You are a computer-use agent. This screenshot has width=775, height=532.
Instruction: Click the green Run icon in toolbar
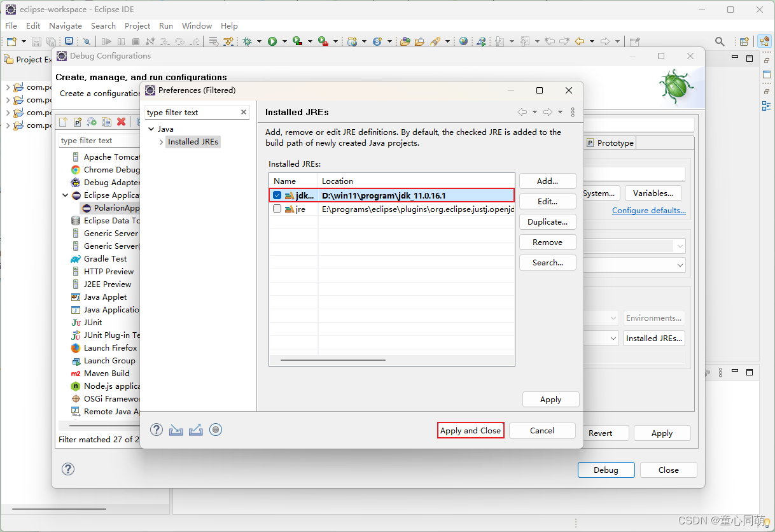click(x=272, y=41)
